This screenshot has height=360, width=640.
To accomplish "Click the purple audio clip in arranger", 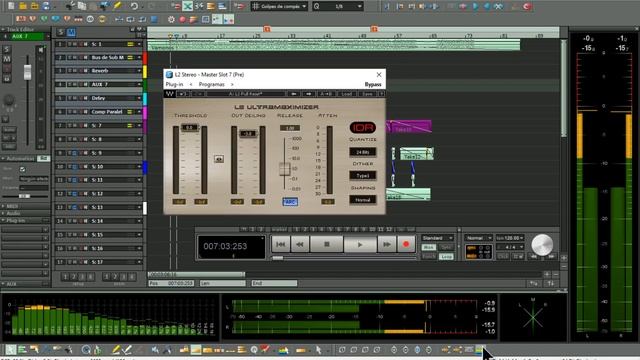I will [x=409, y=127].
